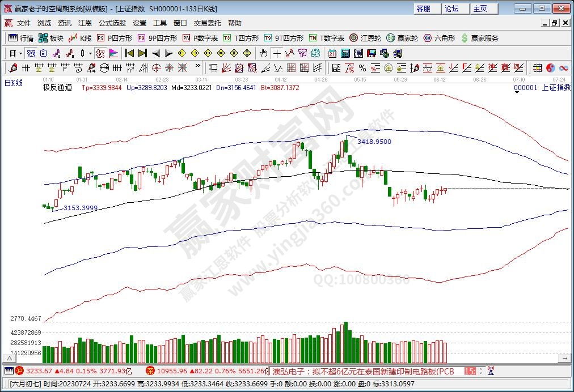The width and height of the screenshot is (574, 392).
Task: Open the 江恩轮 Gann wheel tool
Action: point(364,38)
